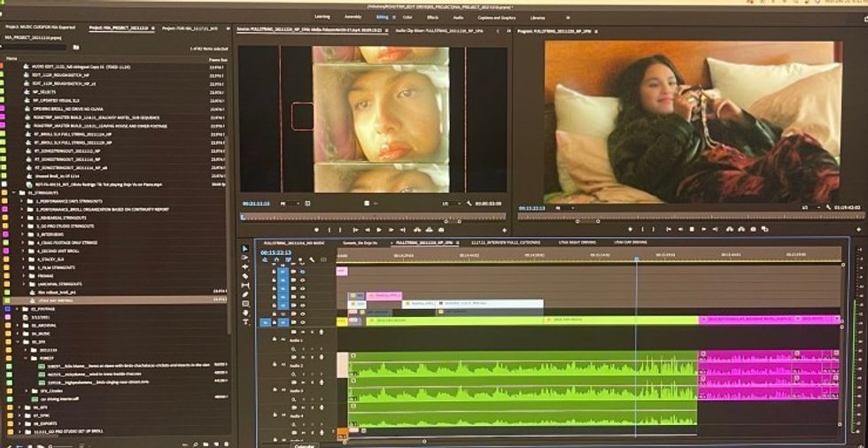The height and width of the screenshot is (448, 868).
Task: Expand the 04_MUSIC bin
Action: click(17, 334)
